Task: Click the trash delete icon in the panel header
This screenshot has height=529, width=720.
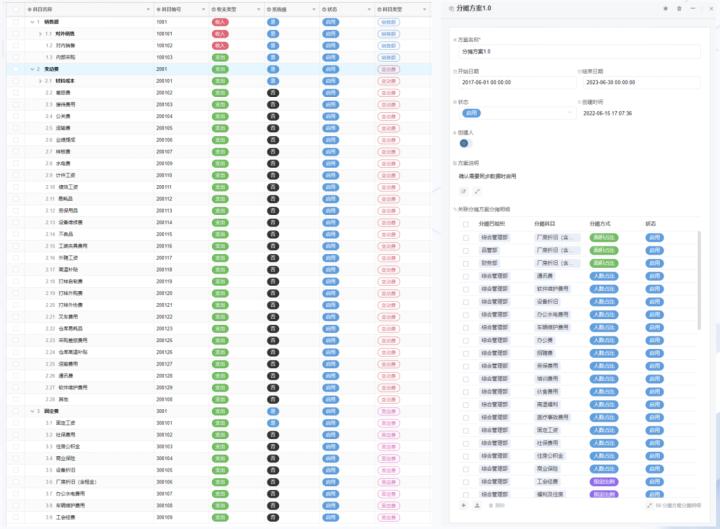Action: point(679,8)
